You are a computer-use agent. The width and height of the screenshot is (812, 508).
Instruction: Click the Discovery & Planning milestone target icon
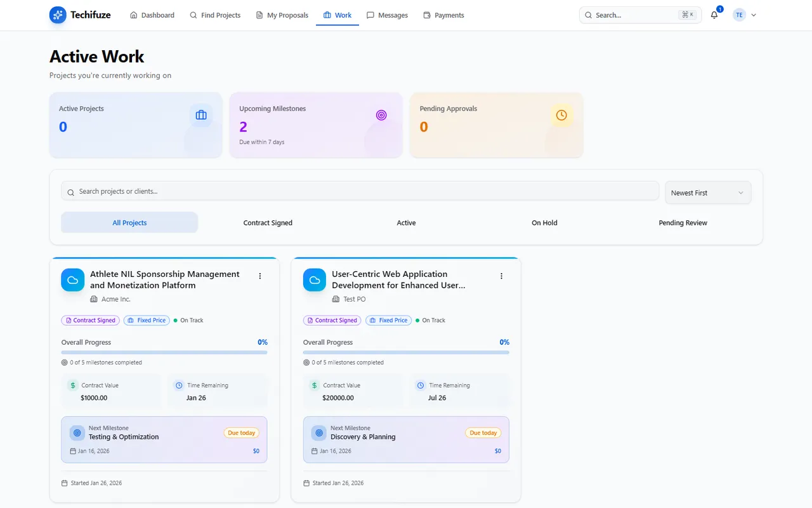[319, 432]
